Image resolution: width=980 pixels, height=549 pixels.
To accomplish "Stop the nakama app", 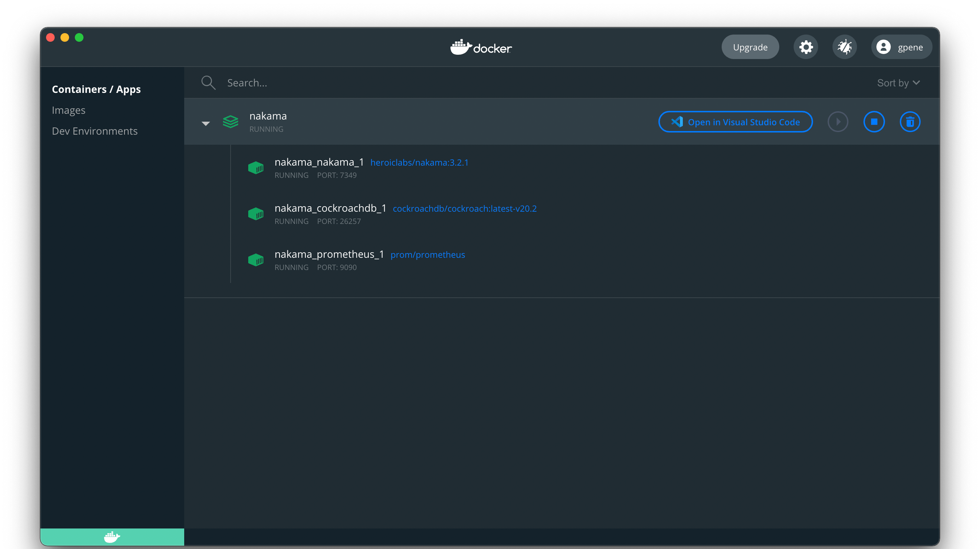I will (874, 122).
